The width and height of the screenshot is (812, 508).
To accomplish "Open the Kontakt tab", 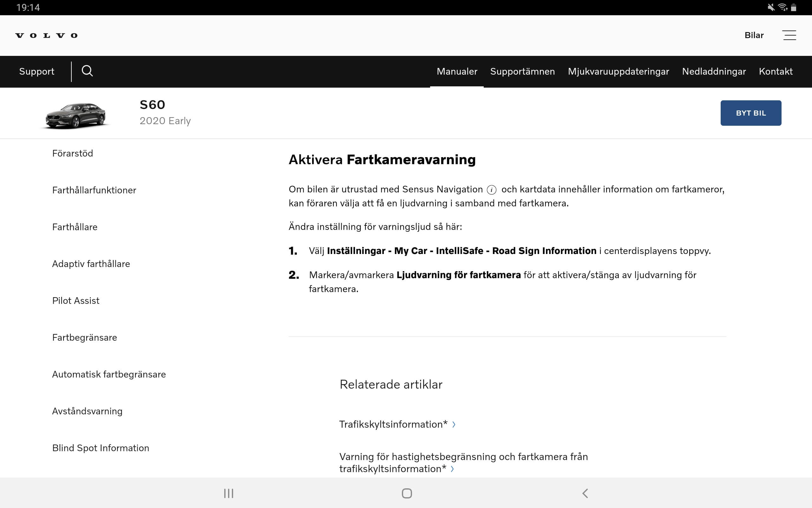I will [x=776, y=71].
